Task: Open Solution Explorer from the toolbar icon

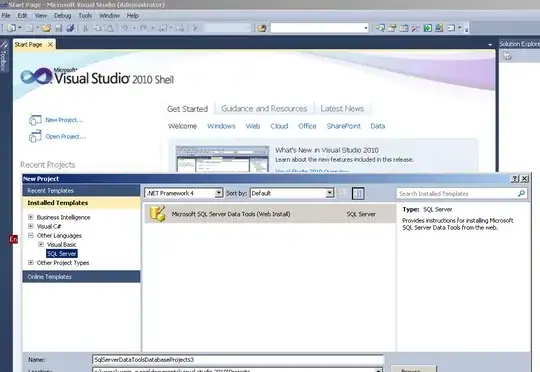Action: 380,28
